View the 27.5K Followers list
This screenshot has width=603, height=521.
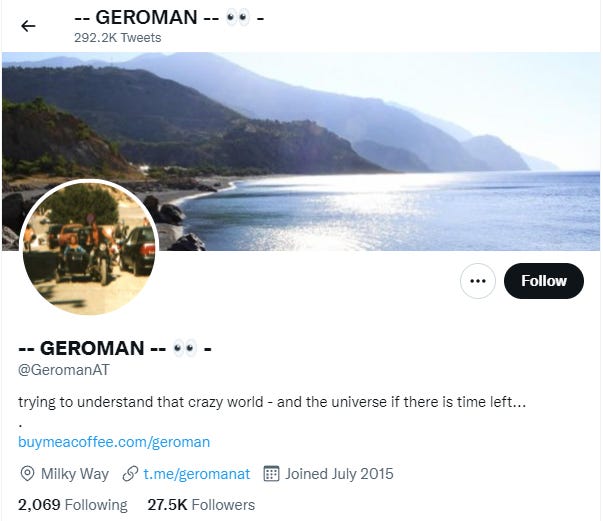pyautogui.click(x=201, y=505)
